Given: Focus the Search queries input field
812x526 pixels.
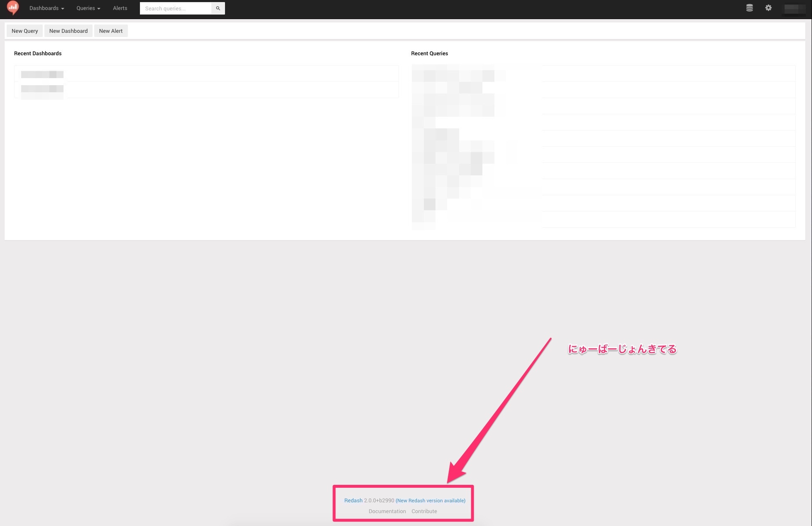Looking at the screenshot, I should [x=176, y=8].
